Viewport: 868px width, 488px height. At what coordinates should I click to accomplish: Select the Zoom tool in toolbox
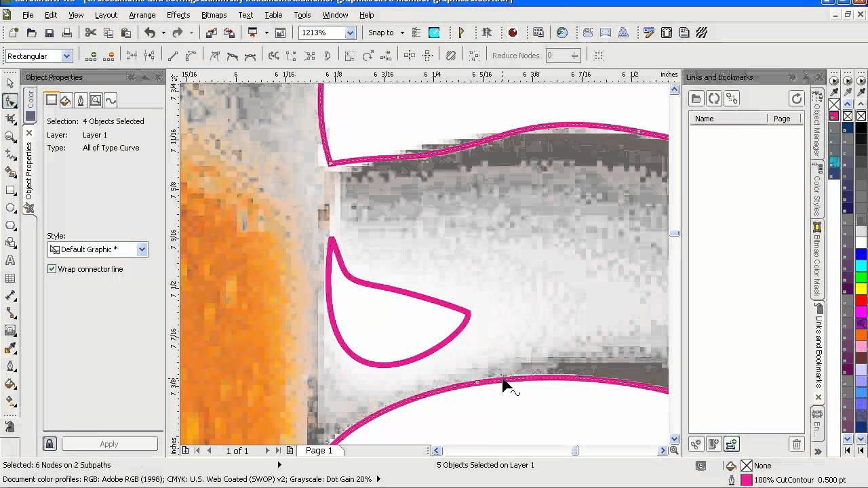(10, 136)
